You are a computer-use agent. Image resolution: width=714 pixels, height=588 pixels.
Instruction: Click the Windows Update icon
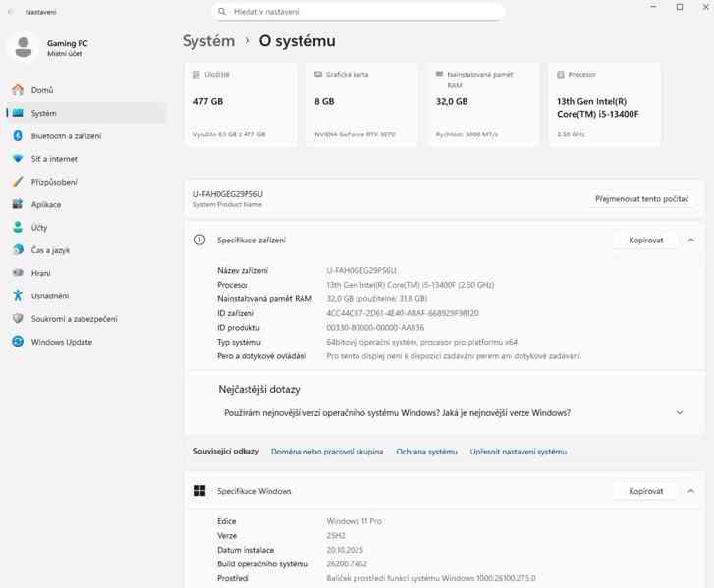[x=18, y=342]
